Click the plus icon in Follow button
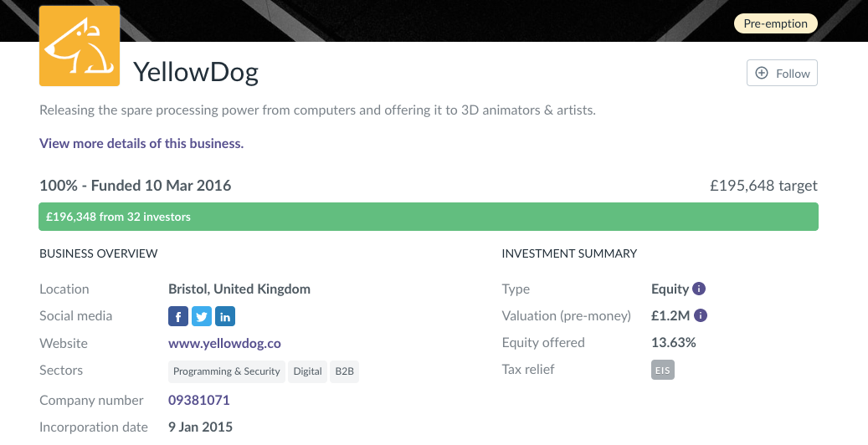 762,74
